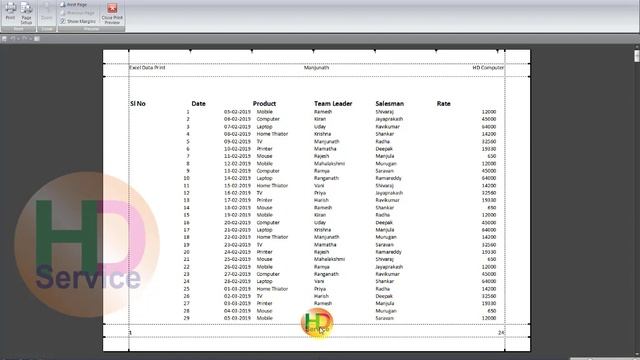
Task: Click the 'Salesman' column heading
Action: point(390,104)
